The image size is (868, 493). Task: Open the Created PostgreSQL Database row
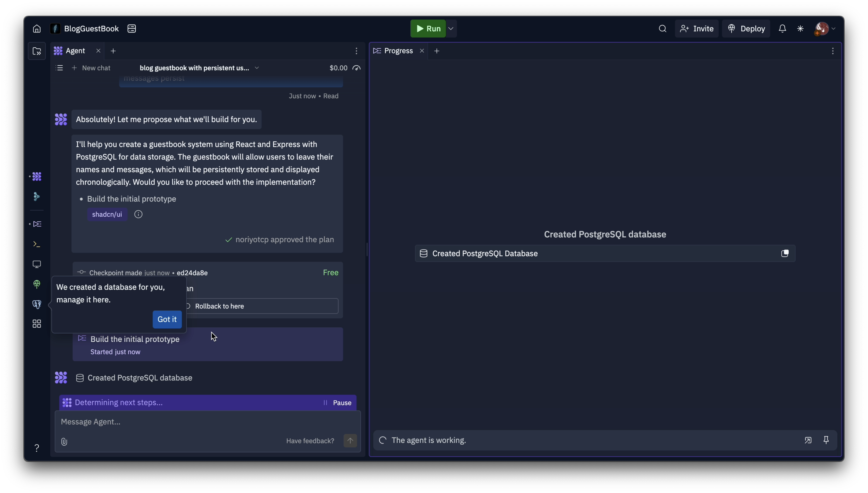coord(605,254)
